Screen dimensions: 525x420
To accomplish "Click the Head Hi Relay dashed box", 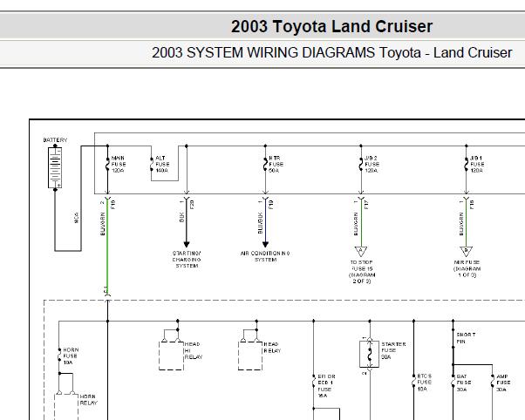I will 171,356.
